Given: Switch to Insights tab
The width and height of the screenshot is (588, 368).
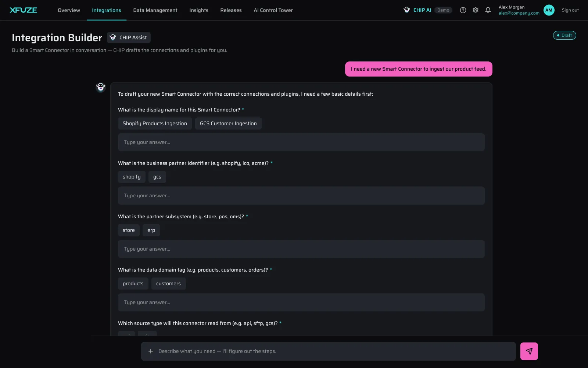Looking at the screenshot, I should pos(199,10).
